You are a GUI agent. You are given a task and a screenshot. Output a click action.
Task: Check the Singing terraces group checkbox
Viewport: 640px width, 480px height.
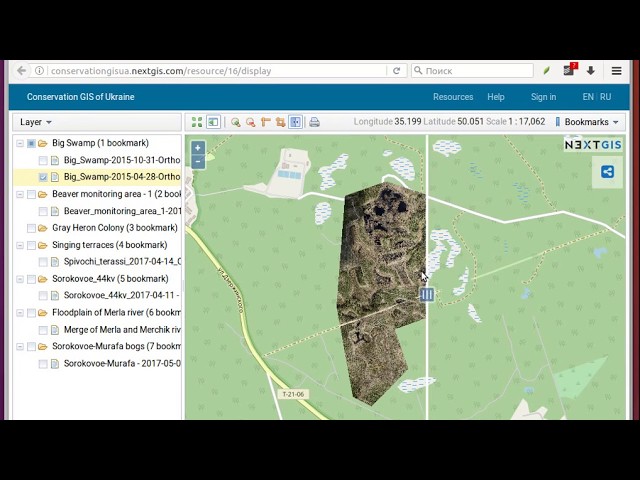click(31, 245)
